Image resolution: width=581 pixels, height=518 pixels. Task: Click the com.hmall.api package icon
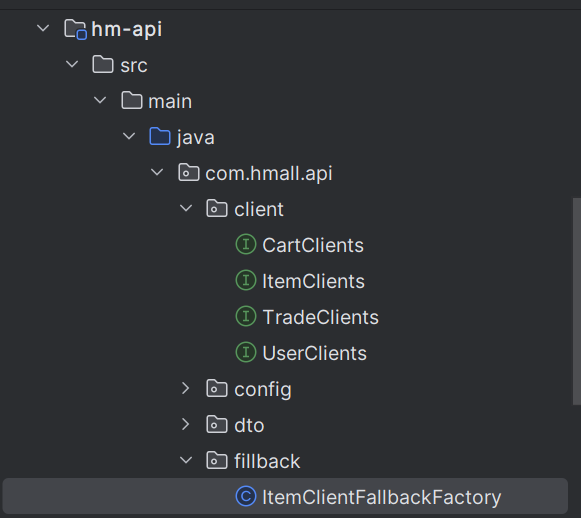point(189,173)
